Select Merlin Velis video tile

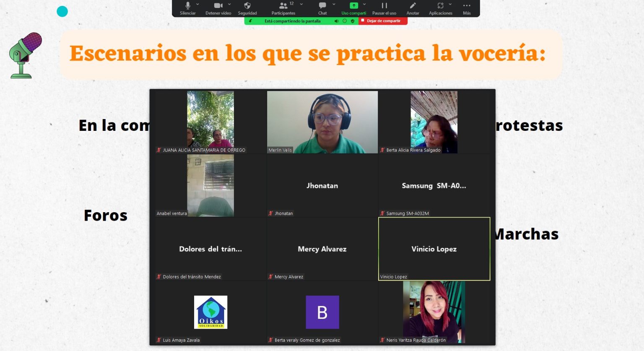pos(322,122)
